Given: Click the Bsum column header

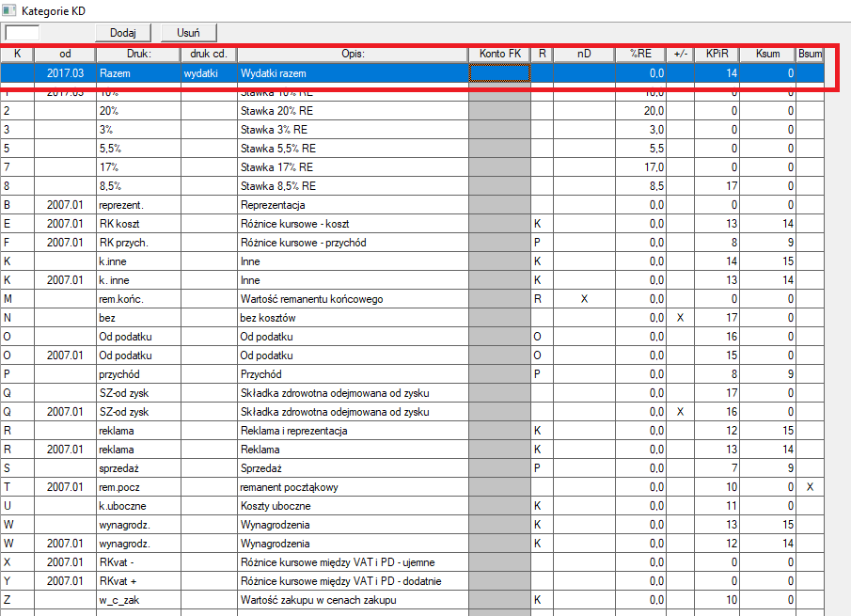Looking at the screenshot, I should 810,55.
